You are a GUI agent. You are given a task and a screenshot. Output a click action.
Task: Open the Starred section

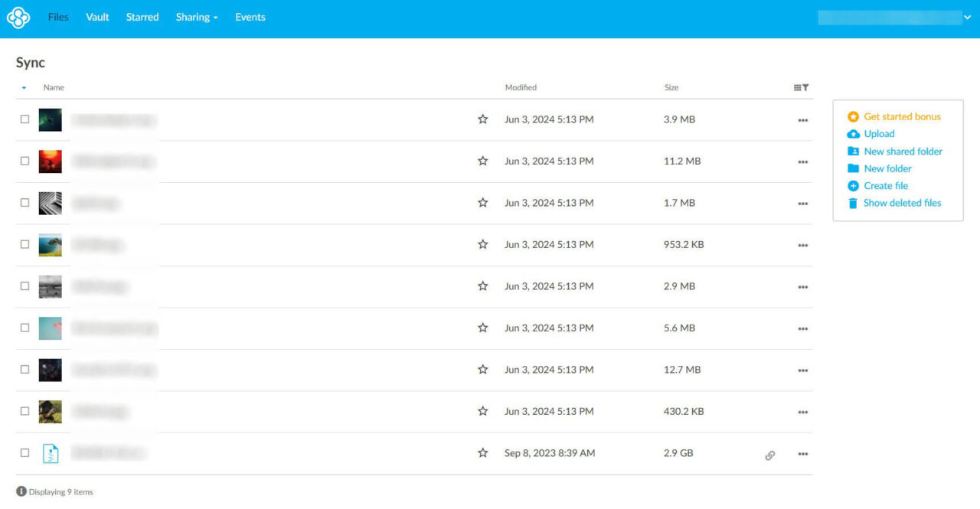(142, 17)
